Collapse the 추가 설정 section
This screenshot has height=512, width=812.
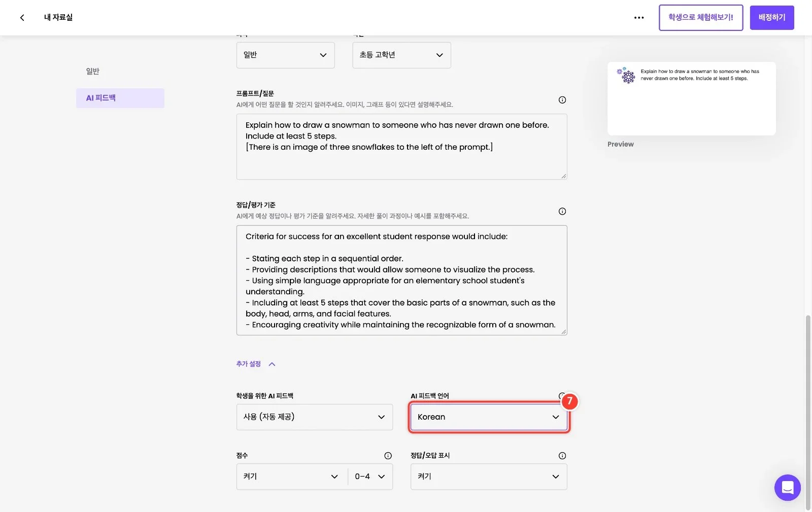pos(256,364)
